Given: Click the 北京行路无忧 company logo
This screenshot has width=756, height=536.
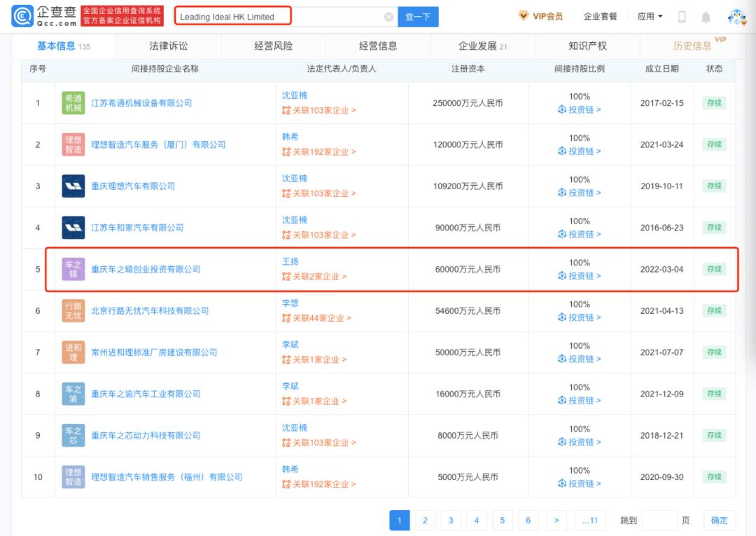Looking at the screenshot, I should [73, 310].
